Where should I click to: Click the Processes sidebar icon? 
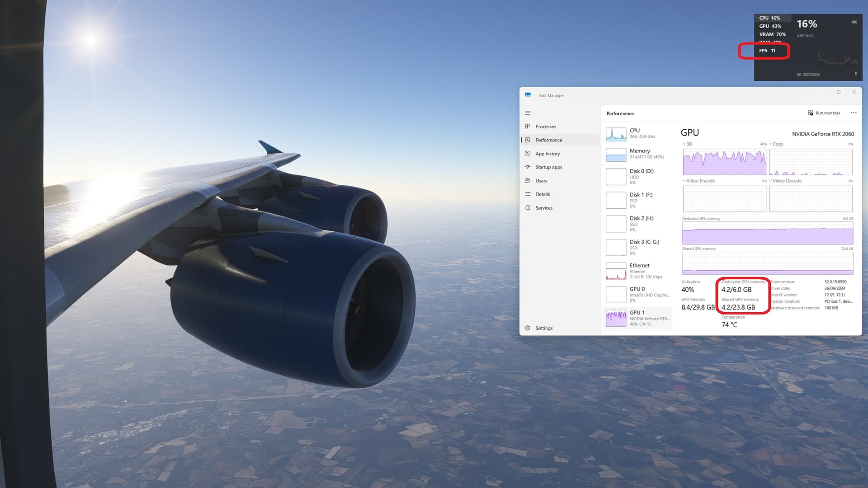528,127
